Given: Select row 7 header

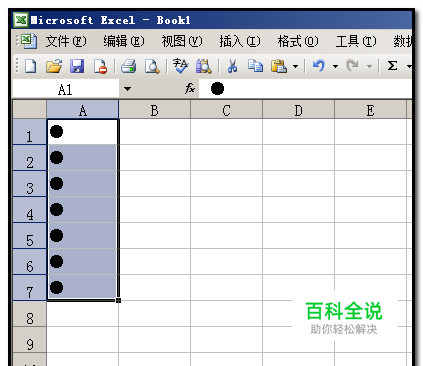Looking at the screenshot, I should (29, 288).
